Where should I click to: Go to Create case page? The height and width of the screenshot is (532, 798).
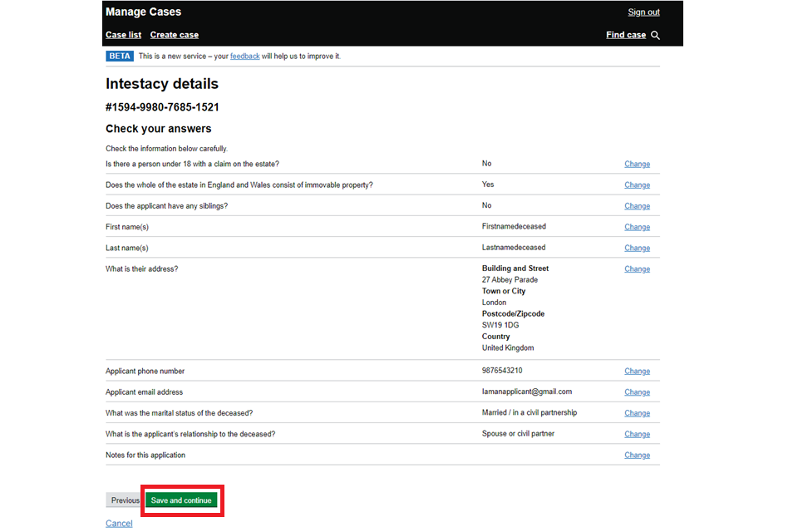coord(174,35)
